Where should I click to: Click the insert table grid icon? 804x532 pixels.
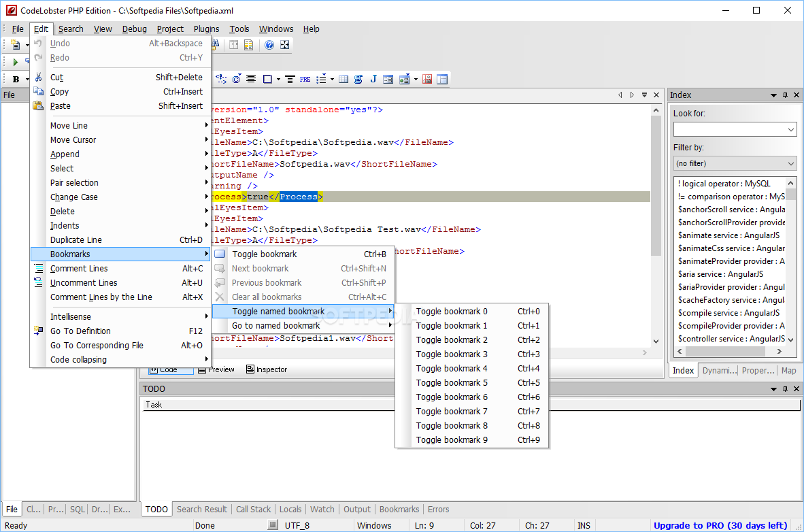click(344, 79)
